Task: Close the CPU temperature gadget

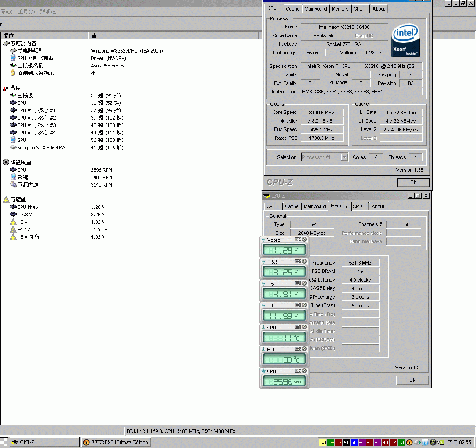Action: pos(304,327)
